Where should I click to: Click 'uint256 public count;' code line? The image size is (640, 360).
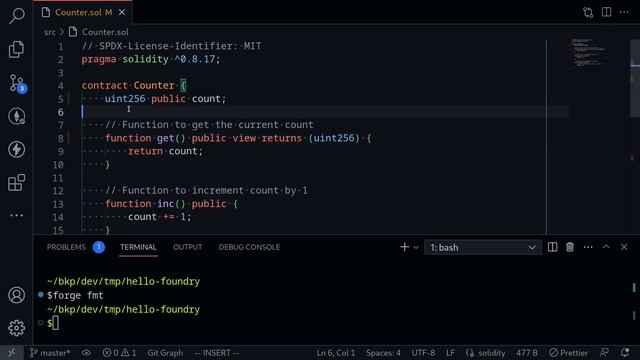pos(165,99)
